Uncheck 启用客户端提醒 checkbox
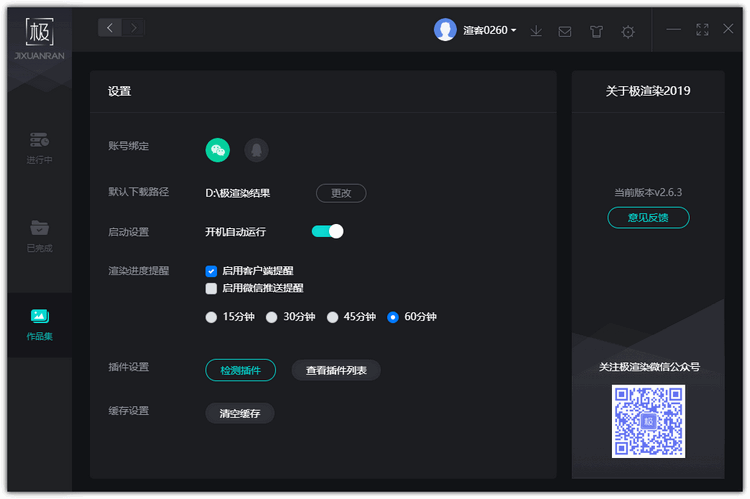The height and width of the screenshot is (499, 750). pyautogui.click(x=211, y=271)
